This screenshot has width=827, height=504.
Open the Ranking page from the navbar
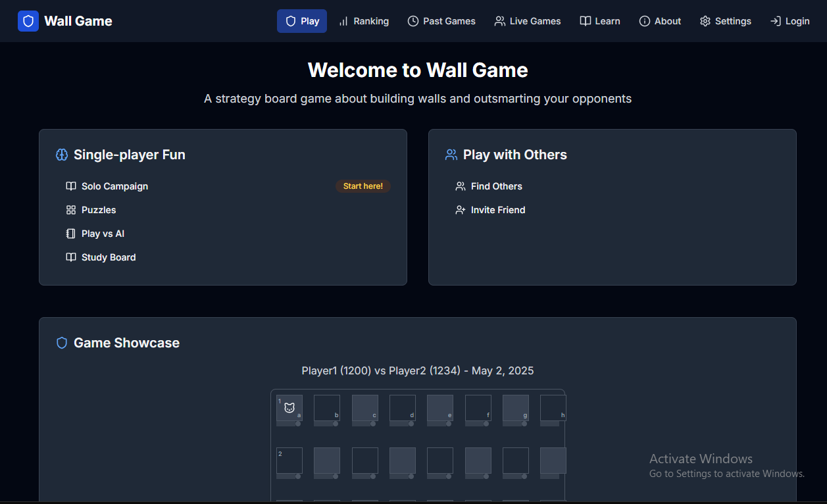point(370,21)
